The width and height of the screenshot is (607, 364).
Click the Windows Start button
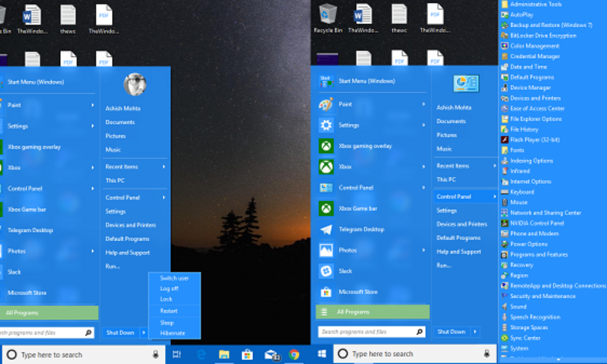pyautogui.click(x=322, y=354)
